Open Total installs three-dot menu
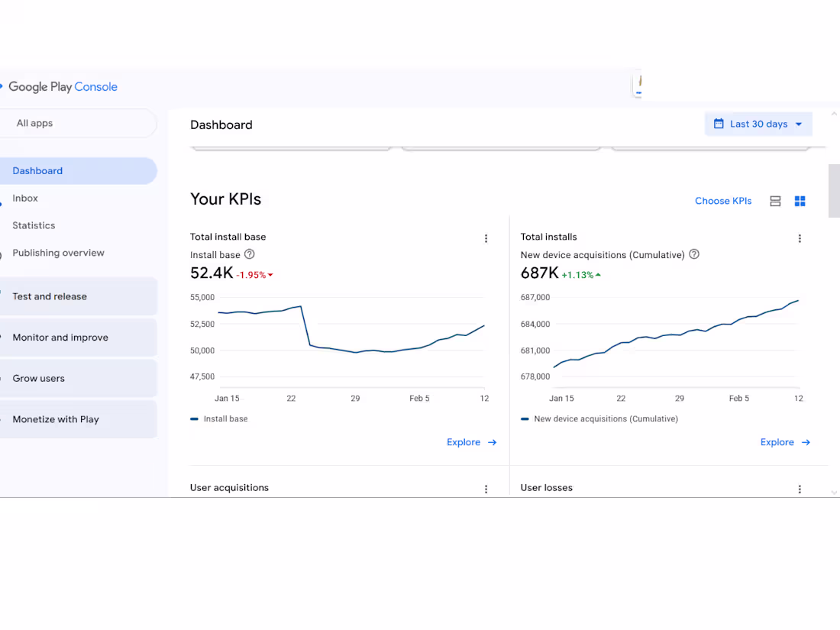The width and height of the screenshot is (840, 630). click(x=800, y=238)
